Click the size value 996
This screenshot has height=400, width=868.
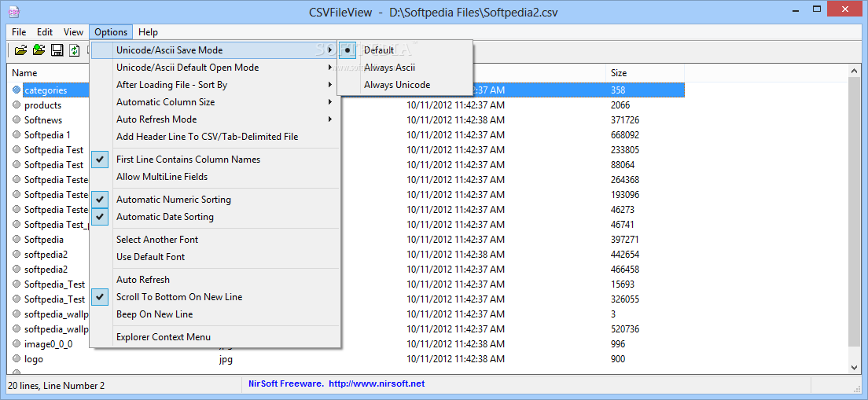click(618, 344)
